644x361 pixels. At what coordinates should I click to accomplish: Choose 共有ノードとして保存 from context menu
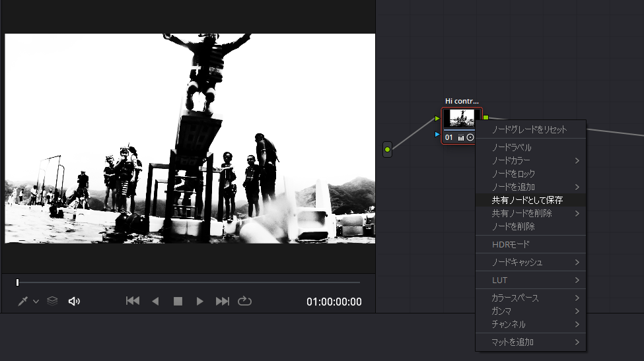pos(527,200)
